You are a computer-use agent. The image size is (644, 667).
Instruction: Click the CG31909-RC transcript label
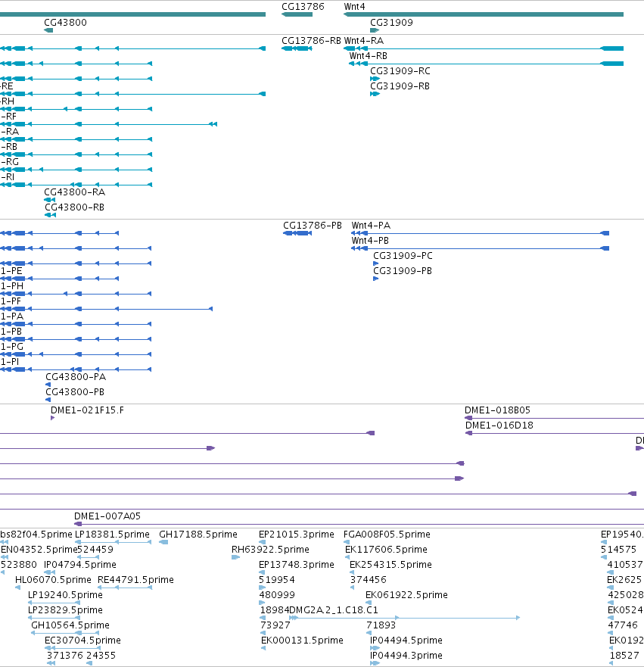click(400, 71)
